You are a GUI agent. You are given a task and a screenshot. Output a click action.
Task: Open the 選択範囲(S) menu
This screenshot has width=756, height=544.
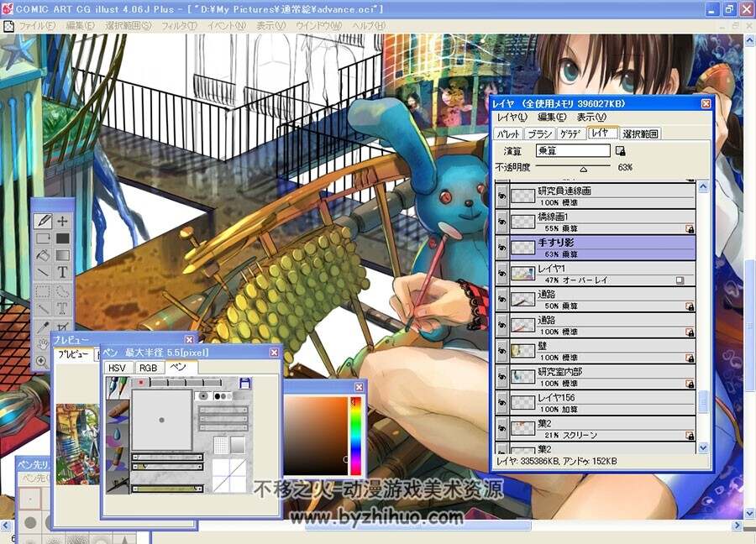pyautogui.click(x=129, y=25)
